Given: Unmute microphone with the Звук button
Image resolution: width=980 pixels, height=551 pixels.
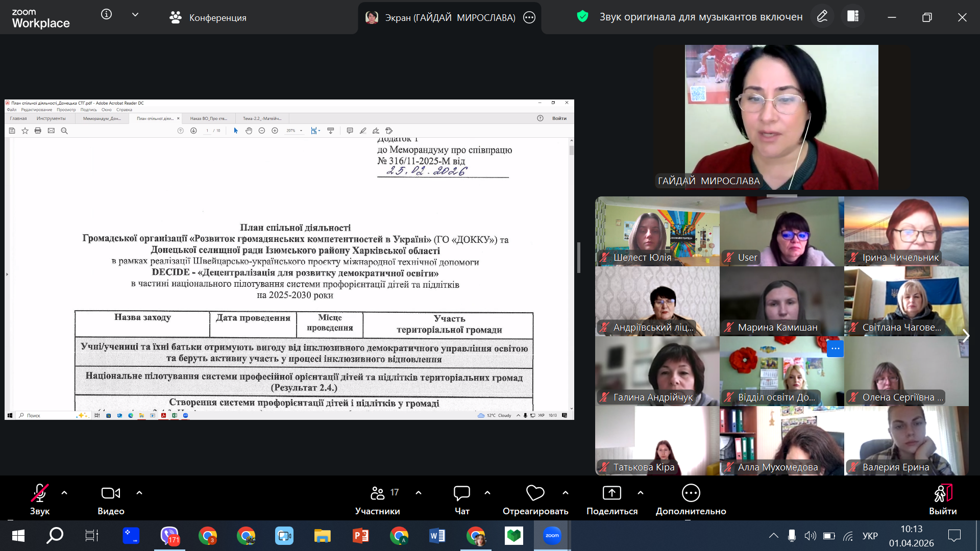Looking at the screenshot, I should tap(40, 493).
